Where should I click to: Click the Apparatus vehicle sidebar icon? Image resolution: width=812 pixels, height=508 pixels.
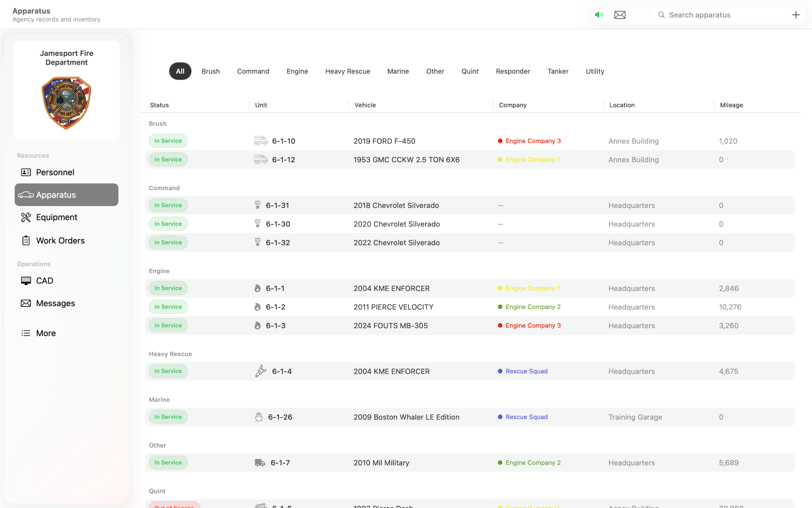(x=26, y=195)
